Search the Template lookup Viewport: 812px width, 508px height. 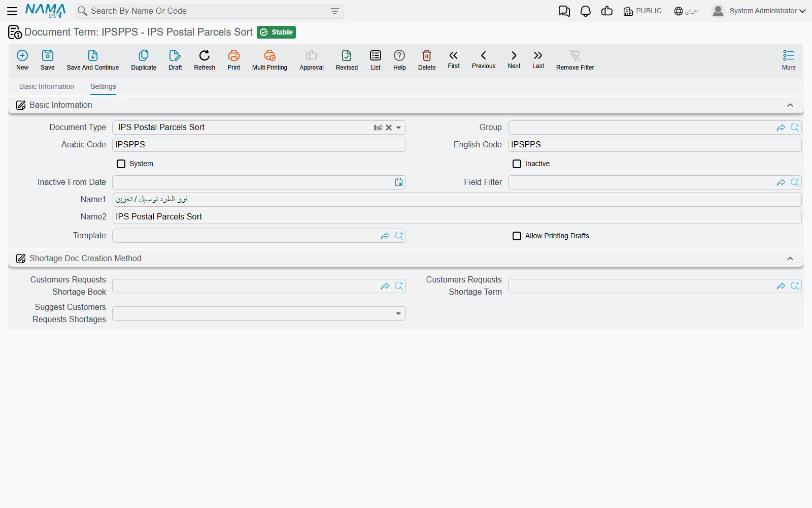pyautogui.click(x=399, y=236)
